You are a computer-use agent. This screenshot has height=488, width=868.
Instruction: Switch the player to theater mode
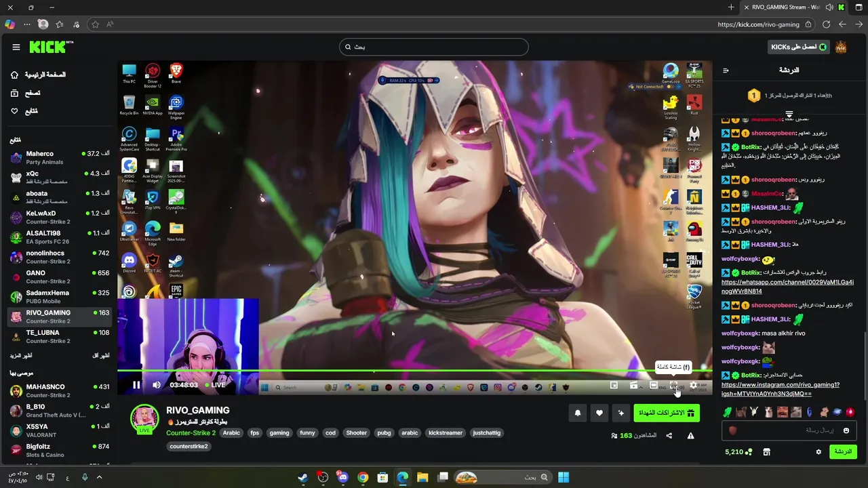(654, 385)
